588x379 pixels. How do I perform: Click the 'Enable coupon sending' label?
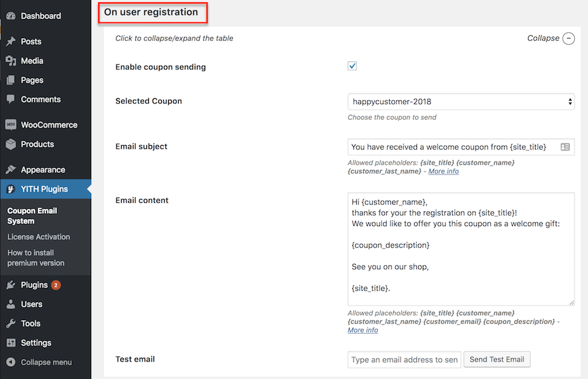click(161, 67)
